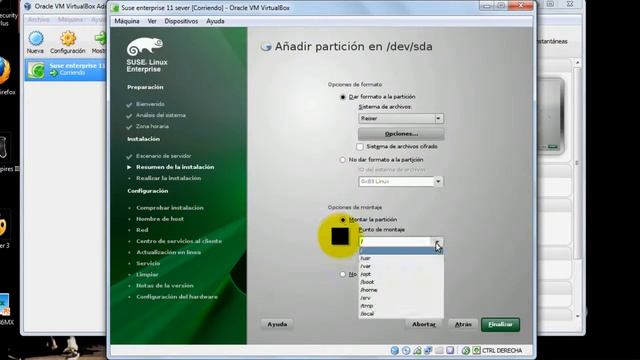Open Máquina menu in VirtualBox Manager
The width and height of the screenshot is (640, 360).
pos(70,20)
